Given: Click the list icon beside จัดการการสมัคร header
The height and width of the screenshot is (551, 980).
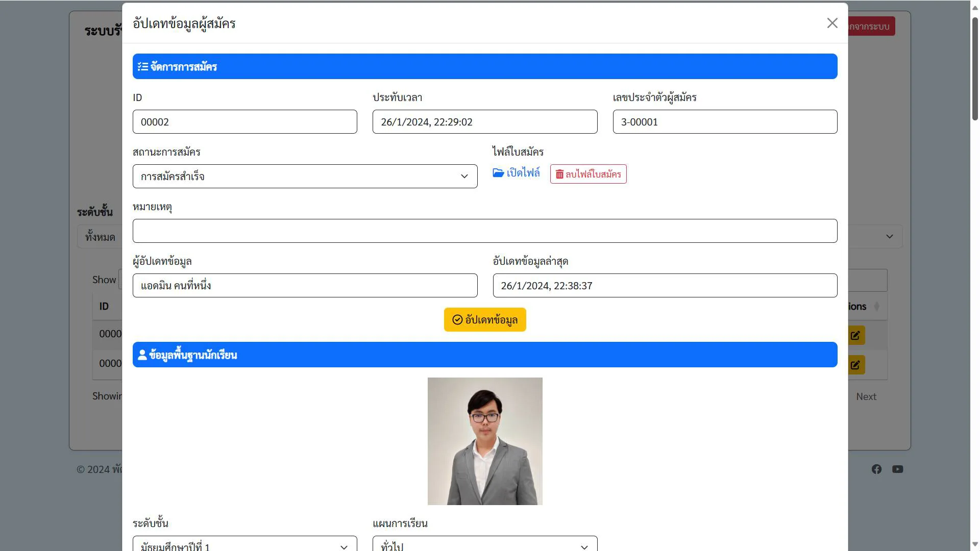Looking at the screenshot, I should coord(142,67).
